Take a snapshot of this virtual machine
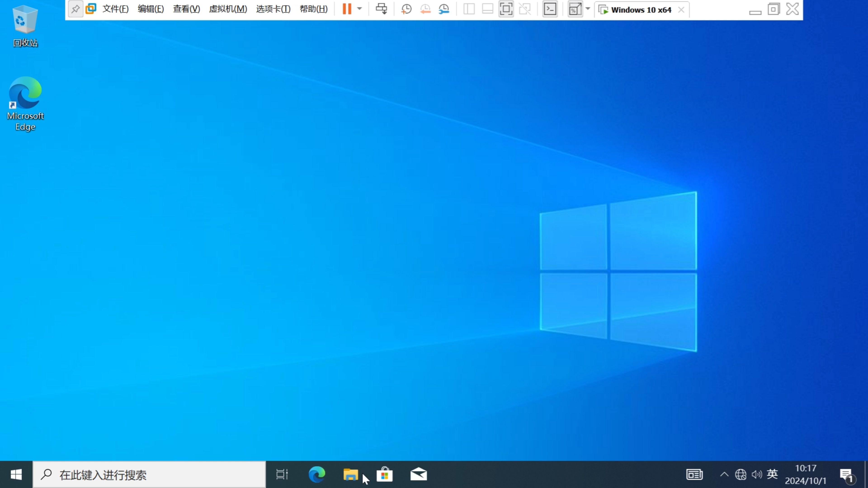 pos(406,9)
